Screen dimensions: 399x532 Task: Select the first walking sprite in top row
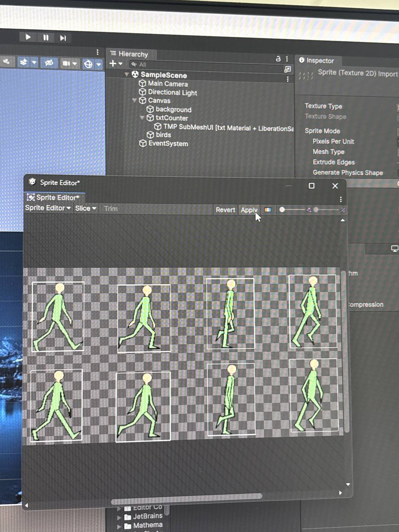tap(58, 317)
